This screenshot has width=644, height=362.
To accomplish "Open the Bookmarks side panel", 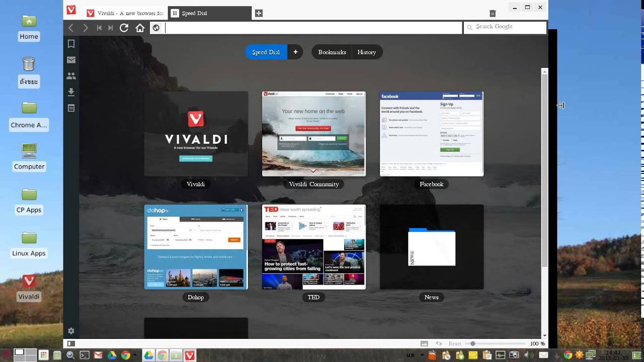I will [x=71, y=44].
